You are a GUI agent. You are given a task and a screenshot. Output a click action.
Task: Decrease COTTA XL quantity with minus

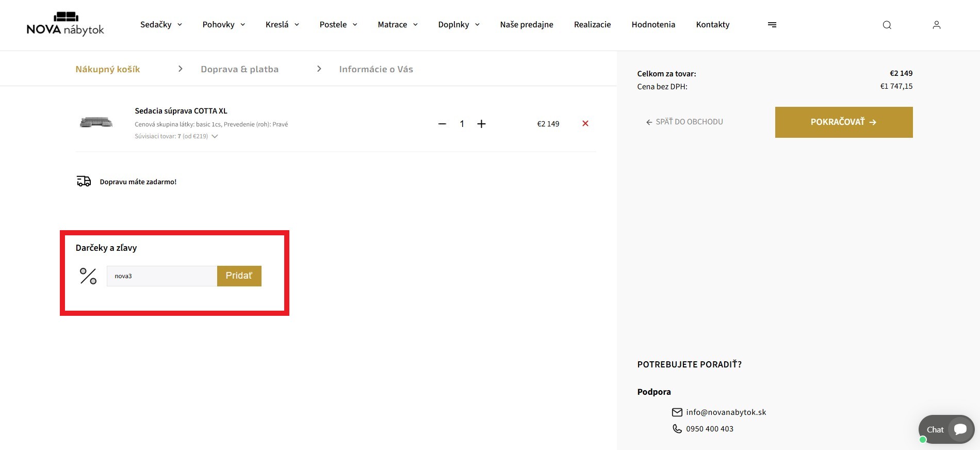point(442,124)
